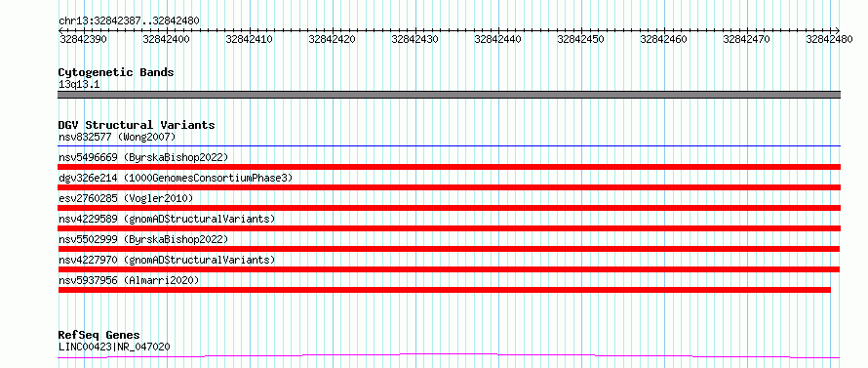Click the red bar for esv2760285

[x=450, y=208]
